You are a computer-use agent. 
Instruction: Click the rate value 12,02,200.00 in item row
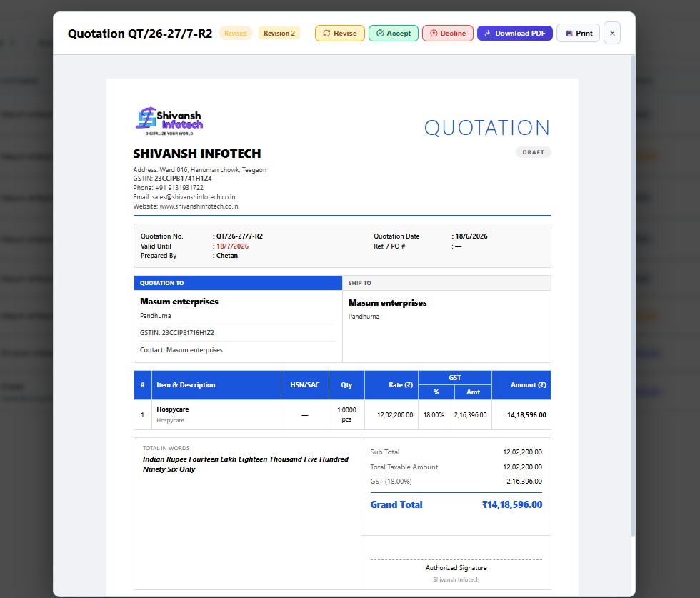point(395,415)
